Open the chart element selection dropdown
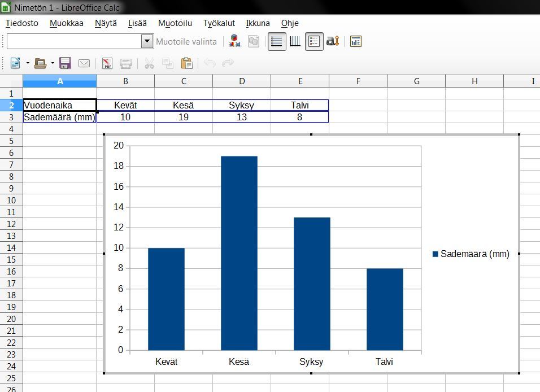The image size is (540, 392). click(x=147, y=41)
